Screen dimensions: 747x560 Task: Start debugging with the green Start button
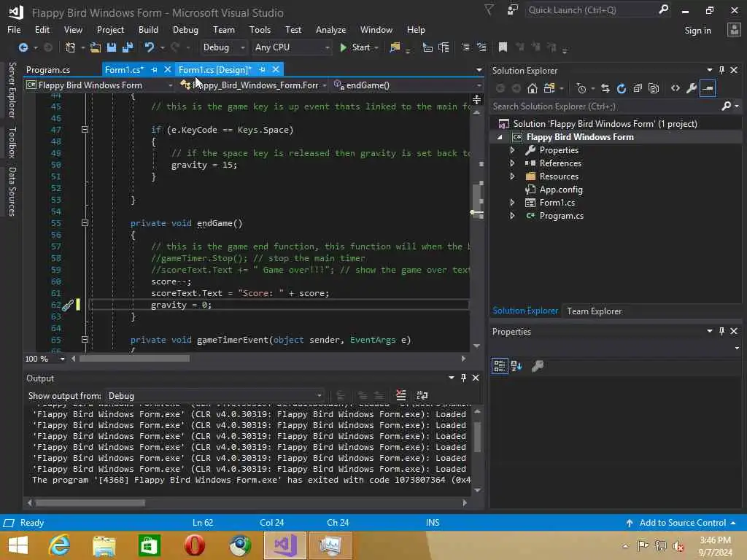point(356,47)
